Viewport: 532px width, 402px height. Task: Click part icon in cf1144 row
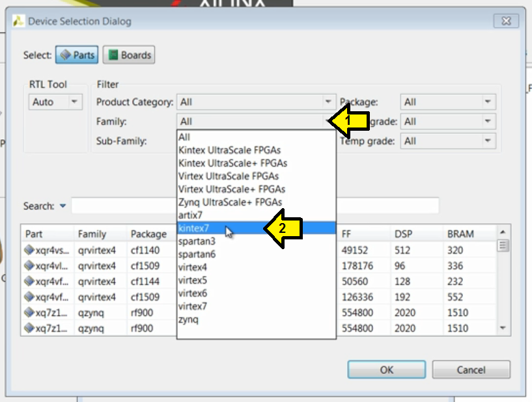[x=29, y=281]
